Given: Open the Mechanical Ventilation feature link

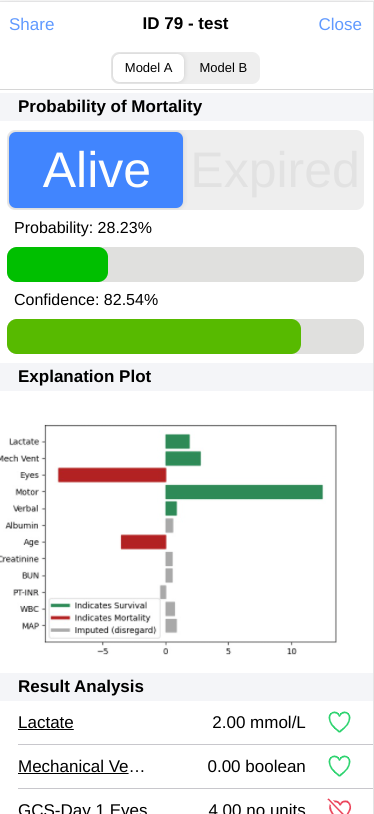Looking at the screenshot, I should click(82, 766).
